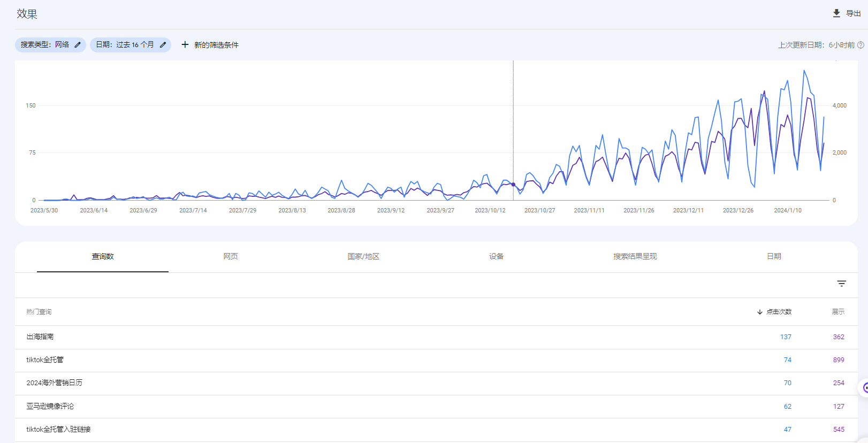Click clicks value 47
This screenshot has height=443, width=868.
click(788, 430)
